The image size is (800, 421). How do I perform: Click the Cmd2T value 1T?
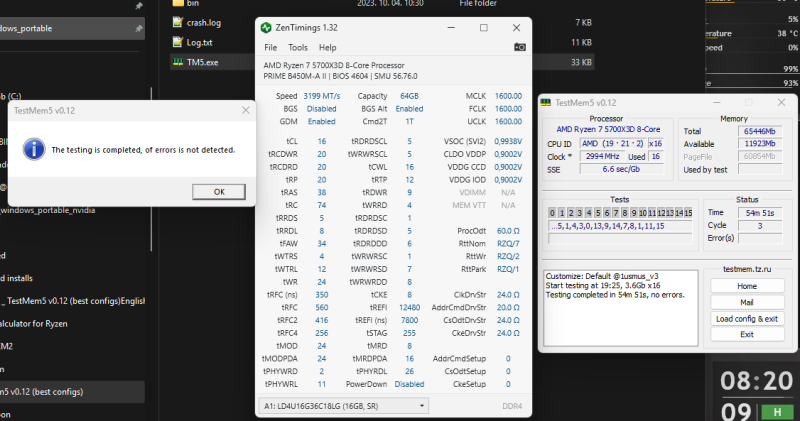(x=409, y=121)
